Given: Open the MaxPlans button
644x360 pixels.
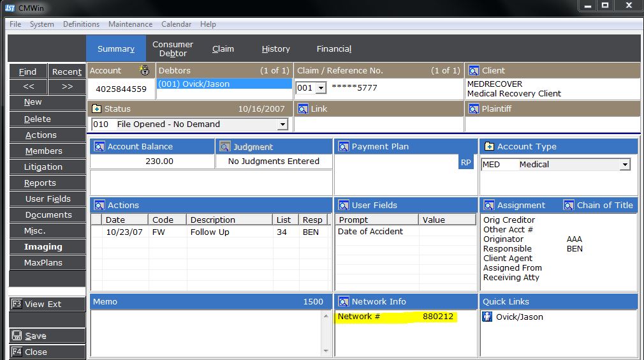Looking at the screenshot, I should [47, 262].
